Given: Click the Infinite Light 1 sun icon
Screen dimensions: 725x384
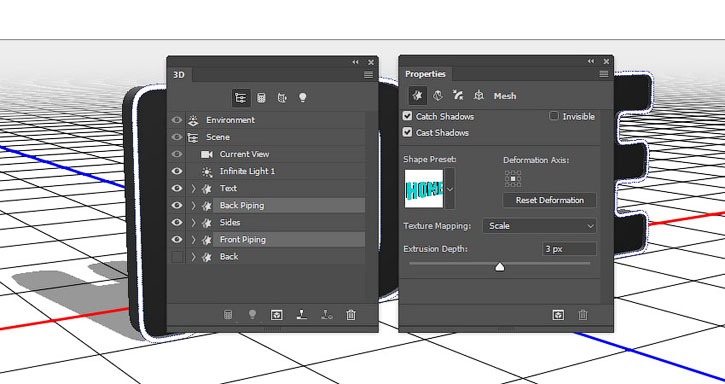Looking at the screenshot, I should 207,172.
